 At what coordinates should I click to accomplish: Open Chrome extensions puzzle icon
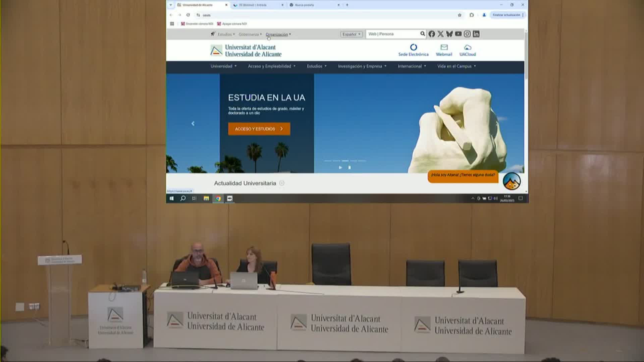[472, 15]
